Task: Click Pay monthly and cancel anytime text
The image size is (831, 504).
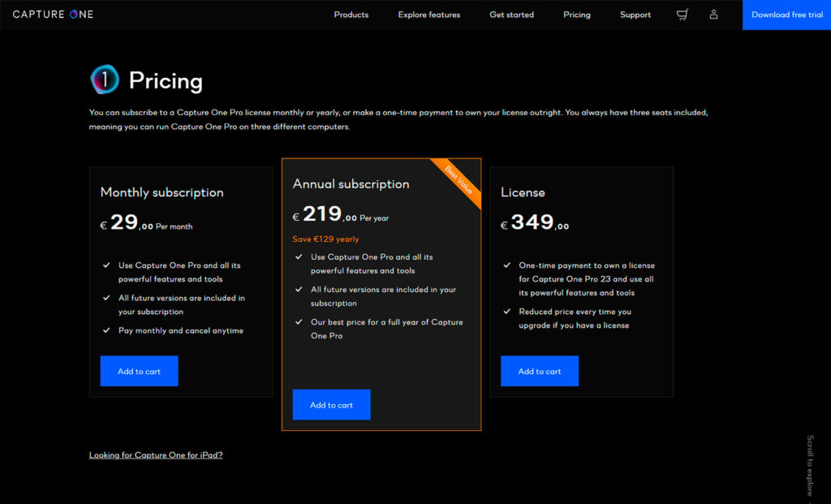Action: (x=181, y=330)
